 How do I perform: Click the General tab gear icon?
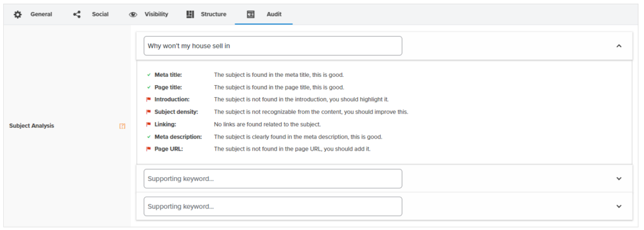click(x=18, y=14)
